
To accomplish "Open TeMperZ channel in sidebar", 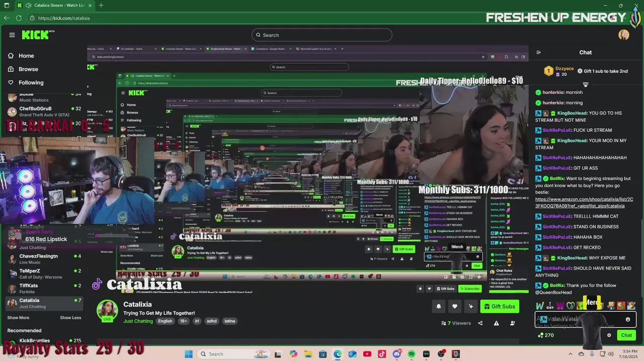I will [x=44, y=274].
